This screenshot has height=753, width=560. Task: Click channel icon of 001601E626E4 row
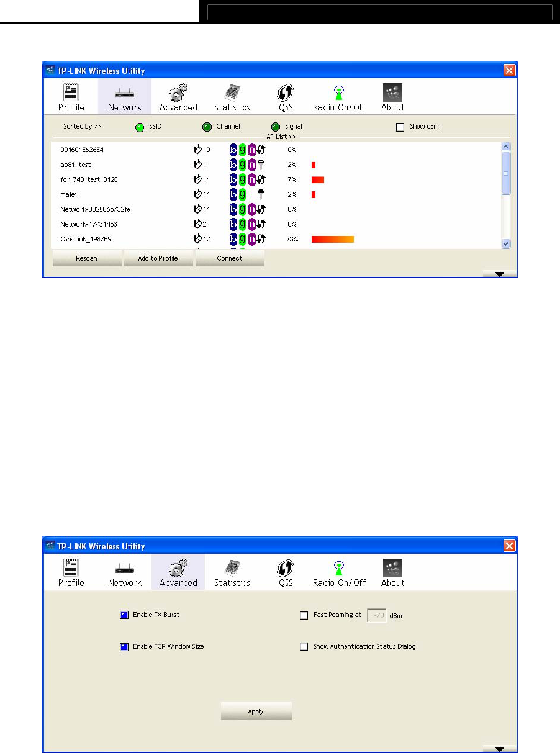pos(198,150)
